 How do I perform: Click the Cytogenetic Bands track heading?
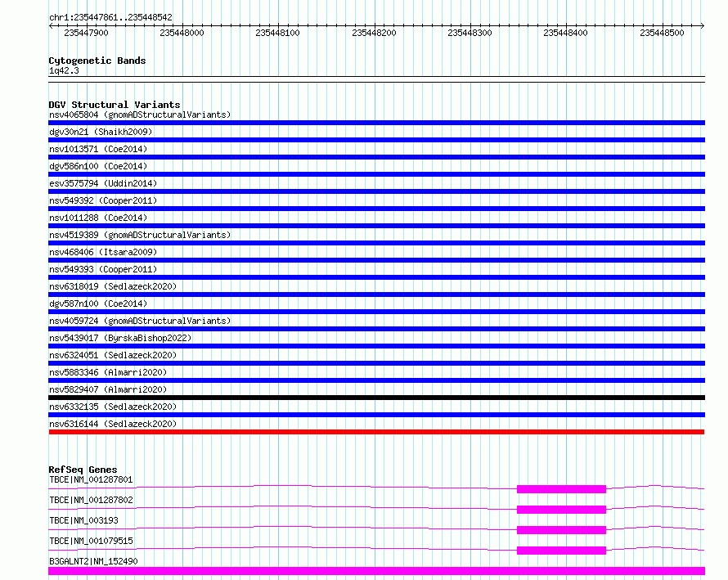(x=97, y=61)
